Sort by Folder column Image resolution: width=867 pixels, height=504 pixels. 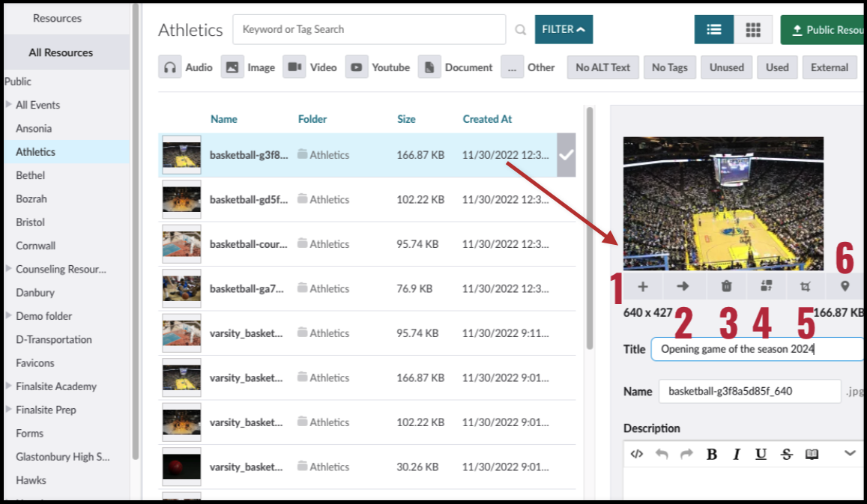click(312, 119)
